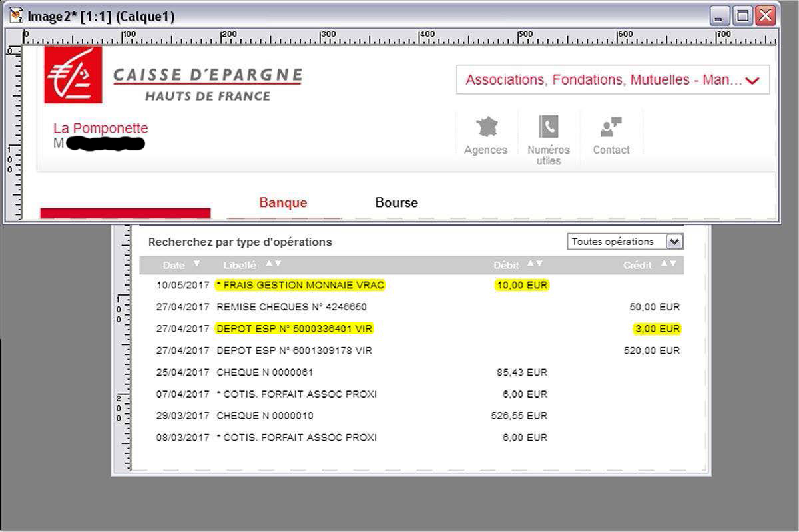Click the La Pomponette account name
799x532 pixels.
click(x=101, y=128)
